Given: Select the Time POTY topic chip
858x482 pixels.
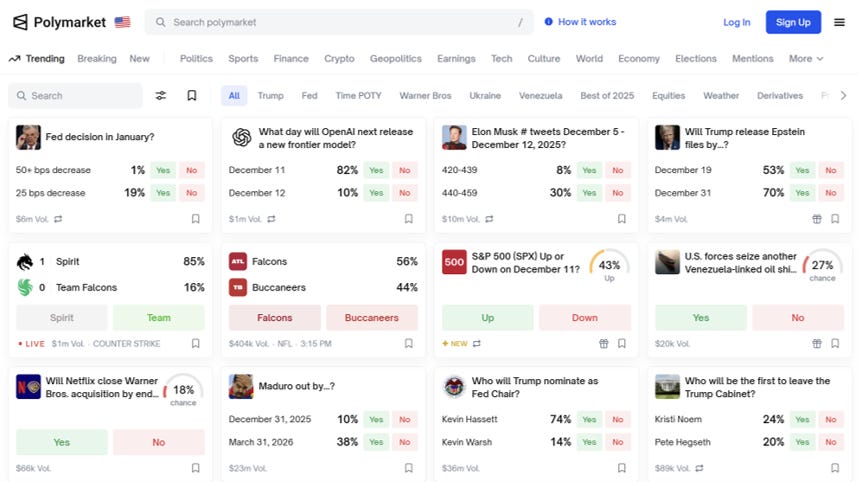Looking at the screenshot, I should (358, 96).
